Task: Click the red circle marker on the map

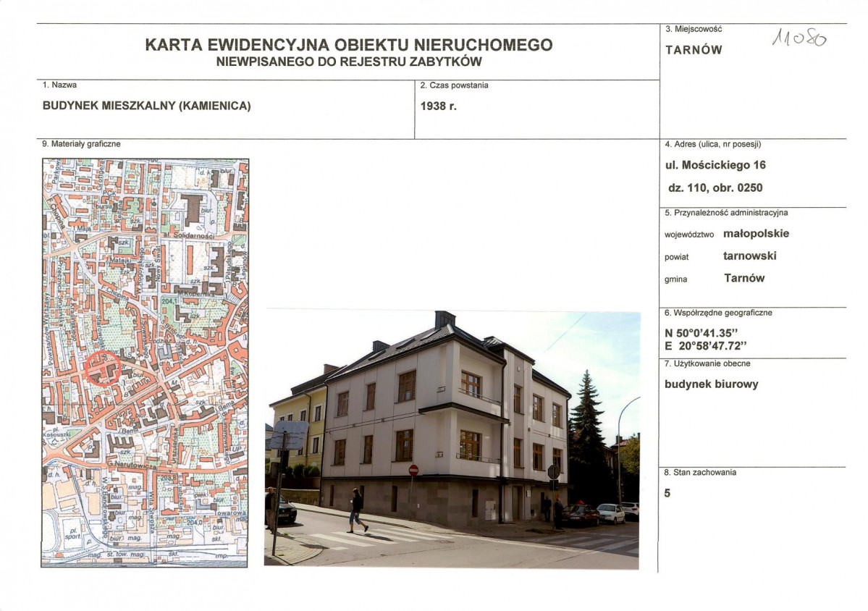Action: pyautogui.click(x=104, y=368)
